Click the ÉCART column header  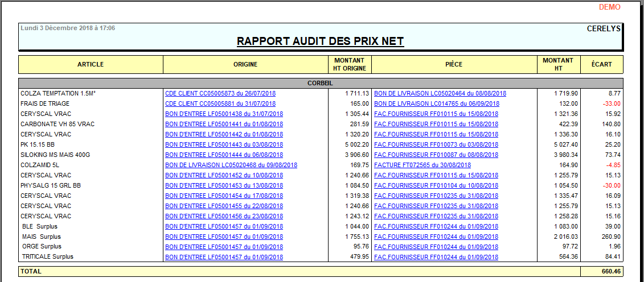tap(601, 64)
